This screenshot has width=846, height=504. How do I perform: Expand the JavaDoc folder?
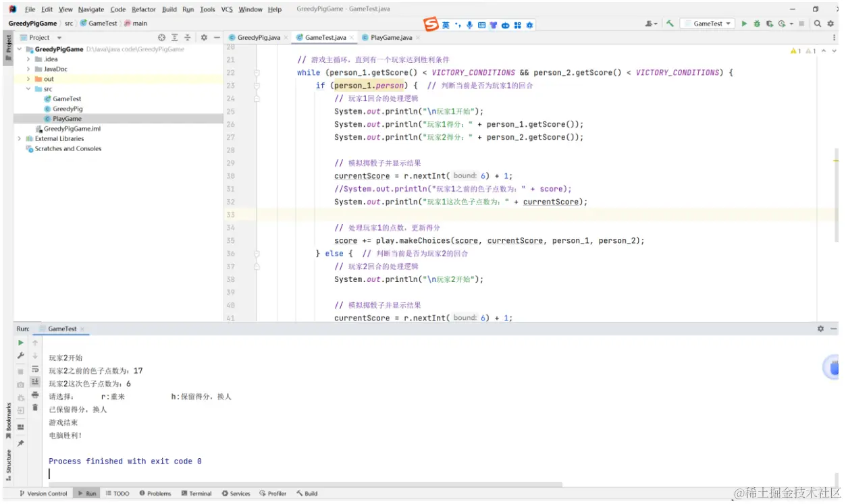pyautogui.click(x=28, y=69)
